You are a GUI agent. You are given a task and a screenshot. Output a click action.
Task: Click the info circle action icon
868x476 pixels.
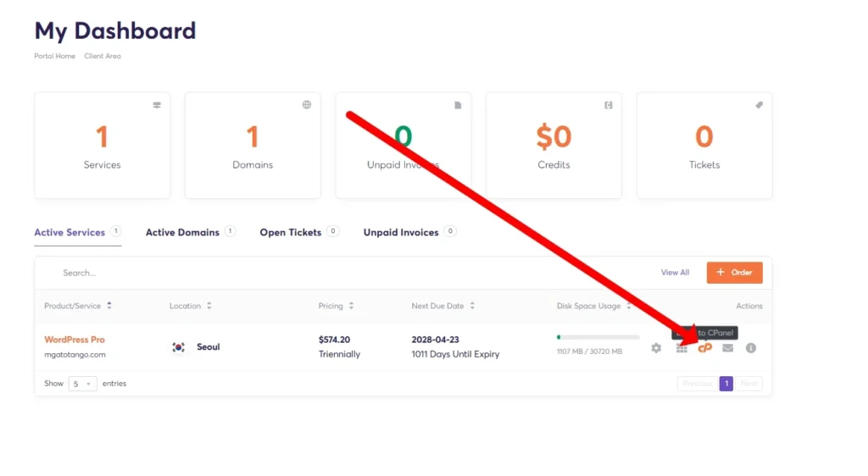tap(751, 348)
